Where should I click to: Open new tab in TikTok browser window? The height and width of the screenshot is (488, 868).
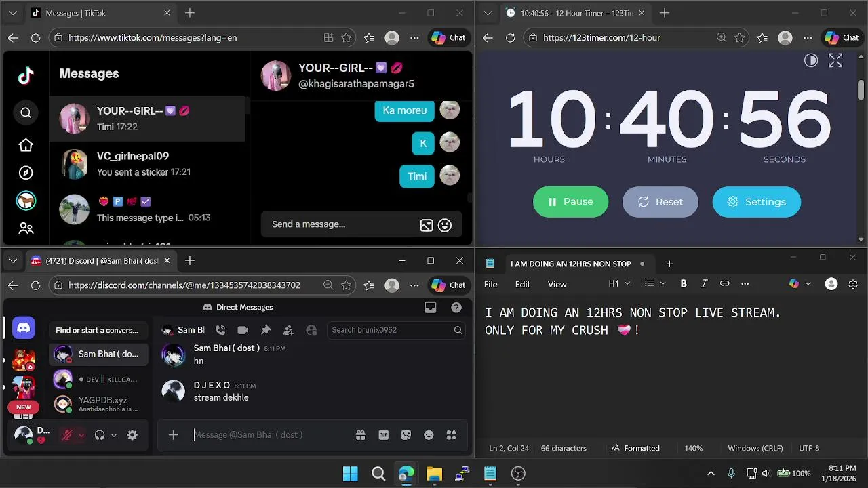[x=190, y=13]
